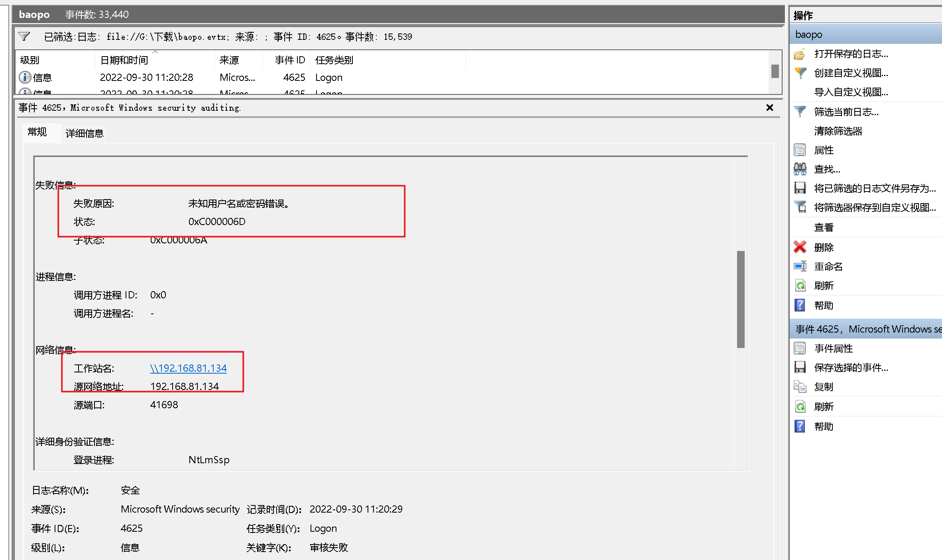Sort by 日期和时间 column header

click(124, 60)
